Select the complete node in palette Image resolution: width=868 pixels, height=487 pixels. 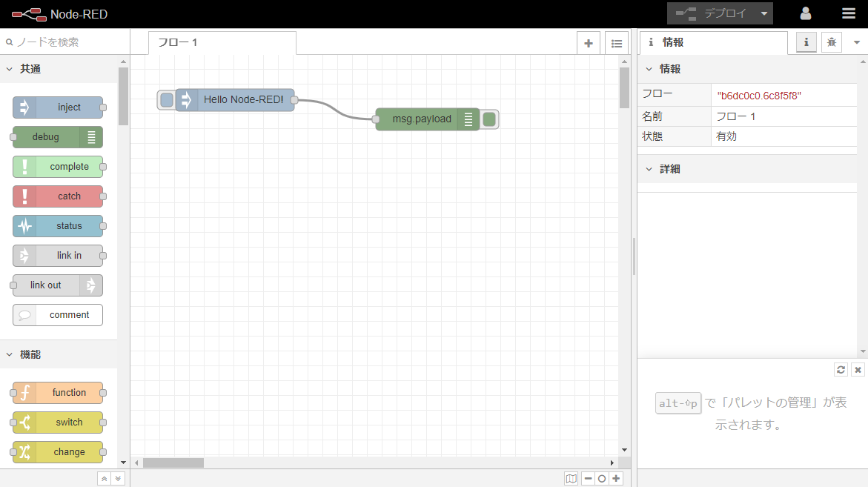click(58, 167)
